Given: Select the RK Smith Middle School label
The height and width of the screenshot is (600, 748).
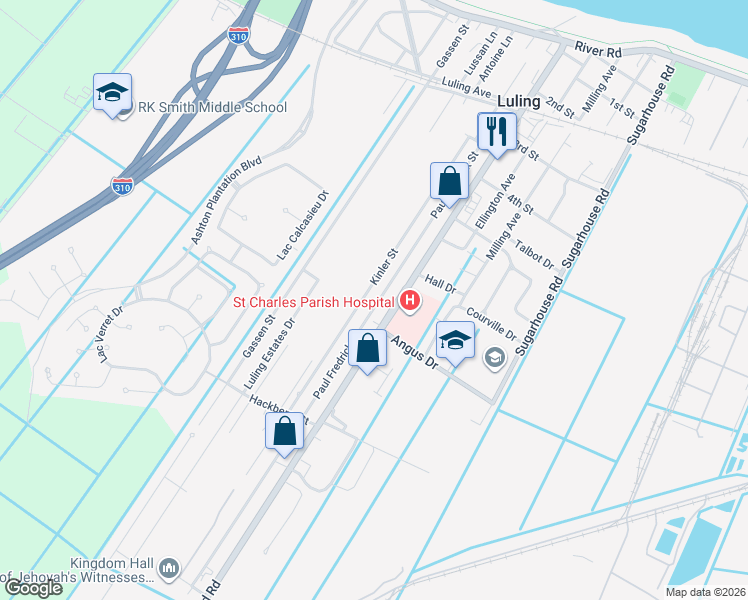Looking at the screenshot, I should click(x=212, y=107).
